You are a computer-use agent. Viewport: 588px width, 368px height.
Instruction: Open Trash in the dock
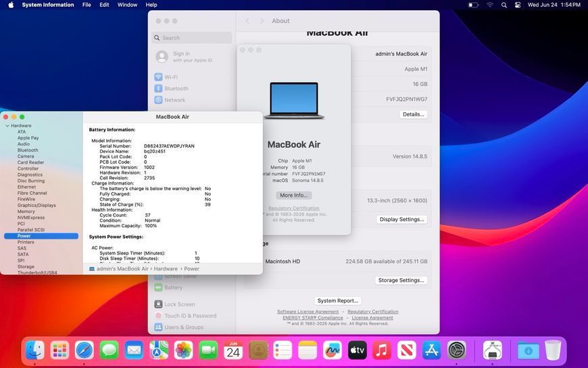[x=553, y=350]
